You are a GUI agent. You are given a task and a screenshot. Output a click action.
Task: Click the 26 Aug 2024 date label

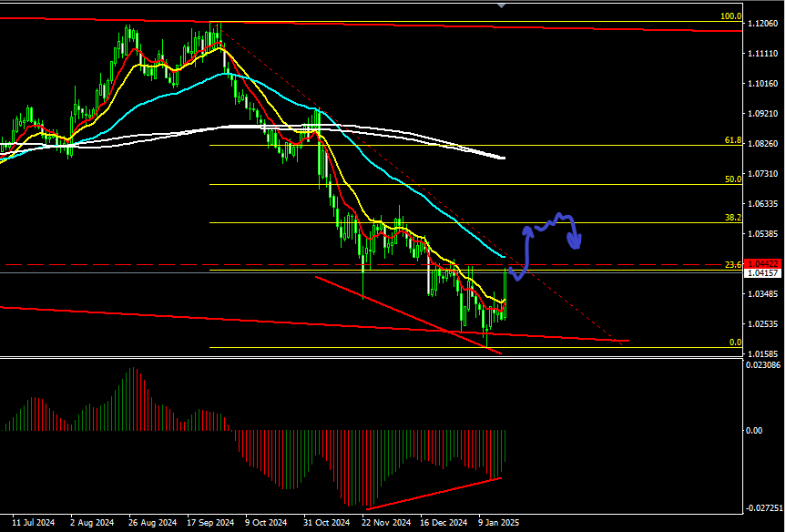coord(153,523)
